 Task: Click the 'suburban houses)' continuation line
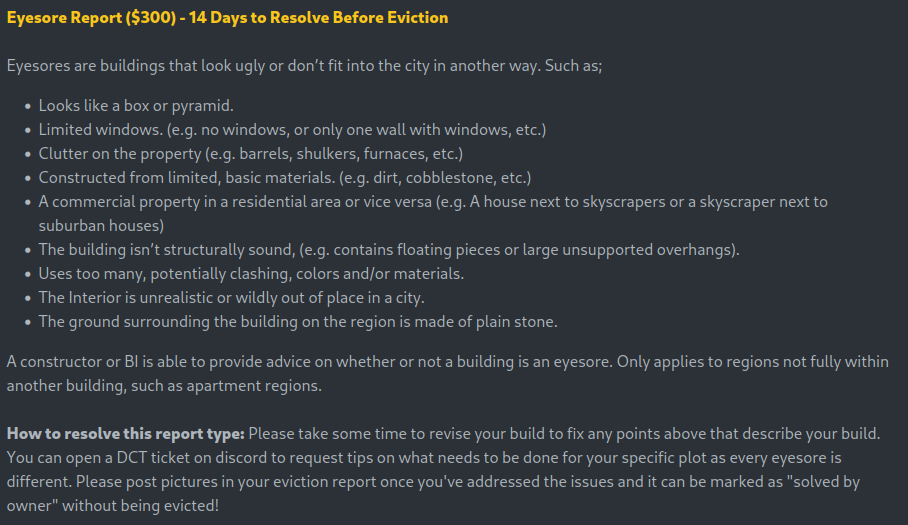101,226
